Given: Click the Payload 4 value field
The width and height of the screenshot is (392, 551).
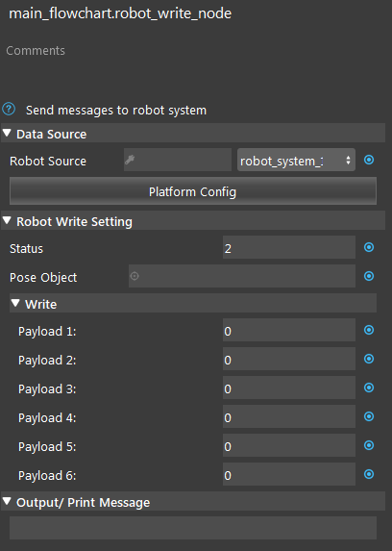Looking at the screenshot, I should 289,416.
